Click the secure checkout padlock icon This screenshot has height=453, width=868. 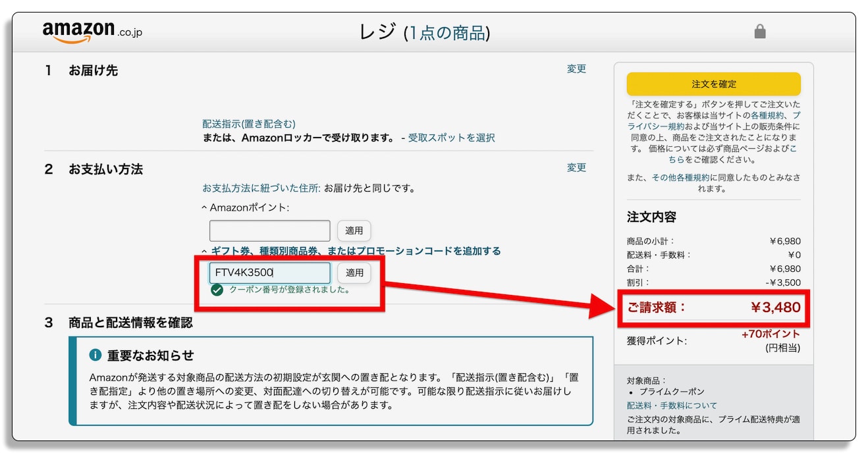[760, 32]
